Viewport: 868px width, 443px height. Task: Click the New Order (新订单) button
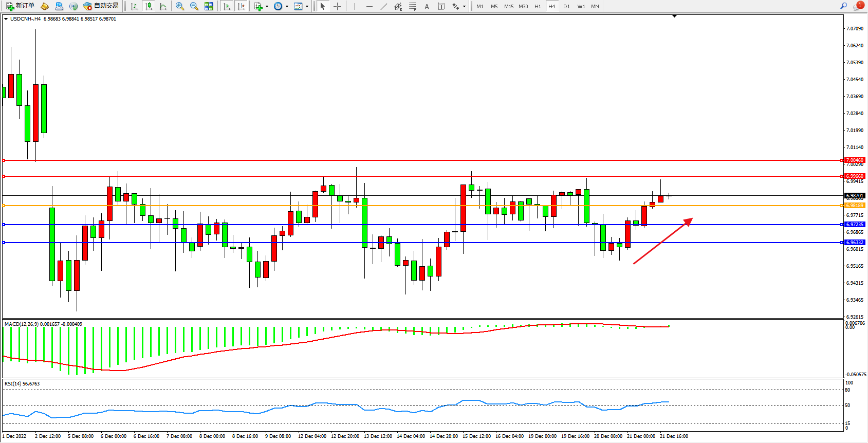pyautogui.click(x=21, y=6)
